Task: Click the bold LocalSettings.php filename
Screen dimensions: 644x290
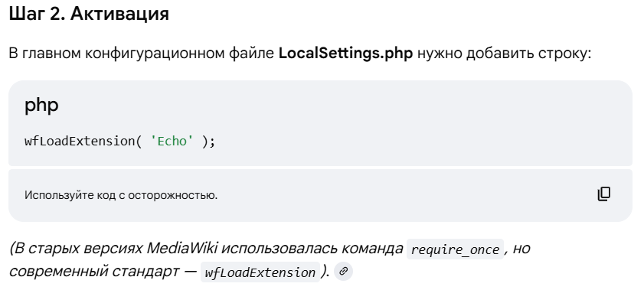Action: click(x=345, y=54)
